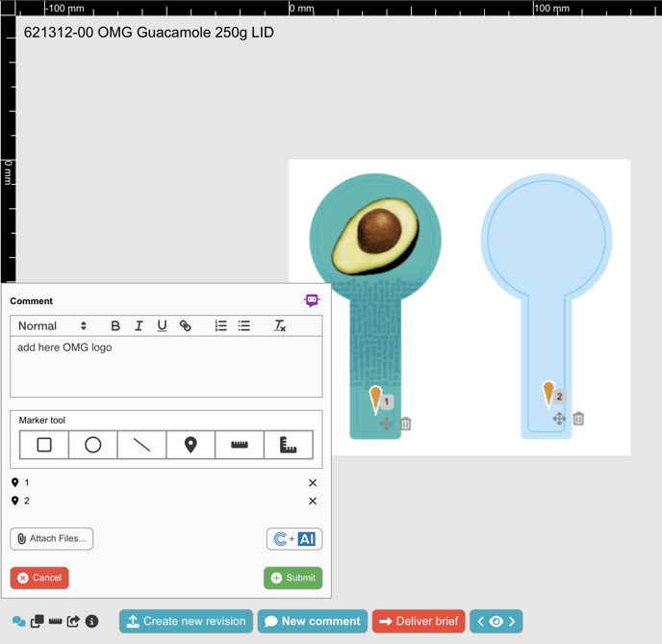
Task: Click the move handle below marker 2
Action: pos(559,419)
